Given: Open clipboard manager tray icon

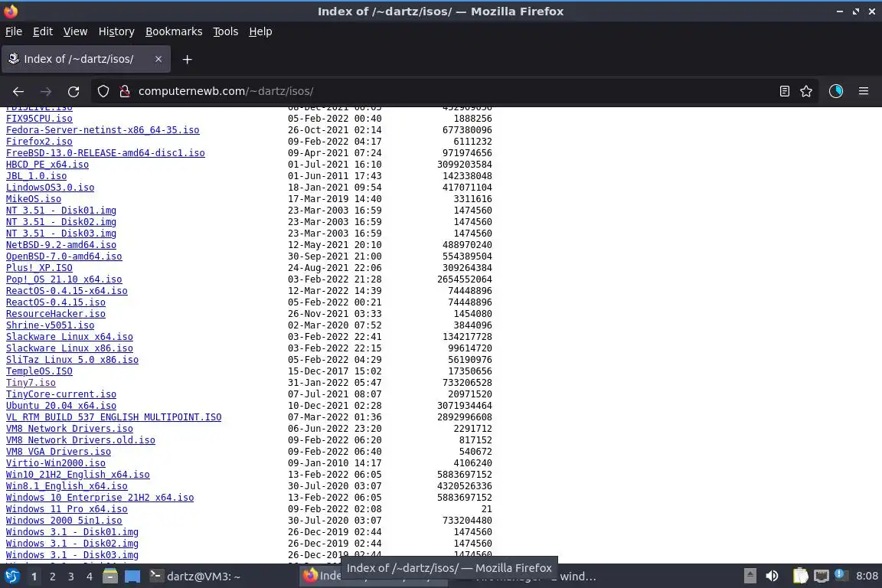Looking at the screenshot, I should pyautogui.click(x=800, y=576).
